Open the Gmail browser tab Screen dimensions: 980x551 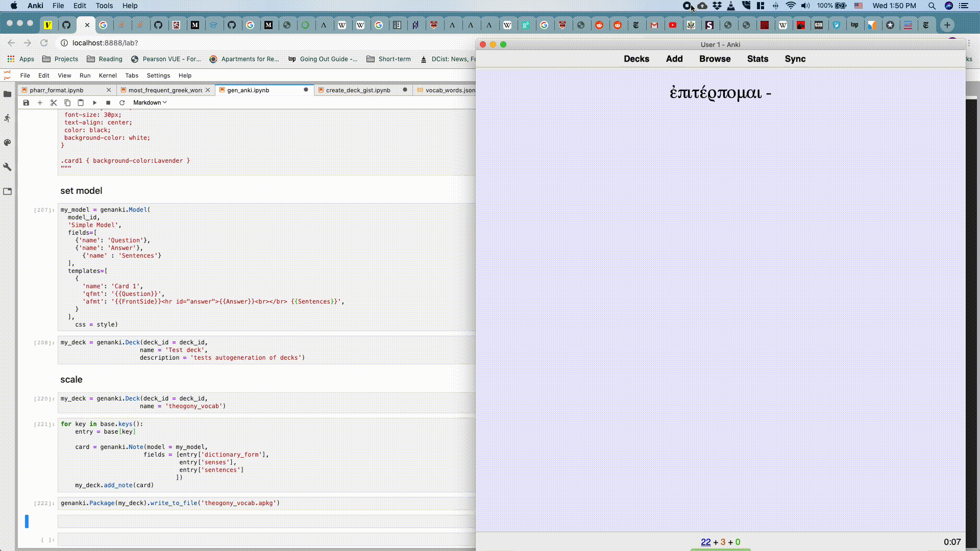coord(654,25)
